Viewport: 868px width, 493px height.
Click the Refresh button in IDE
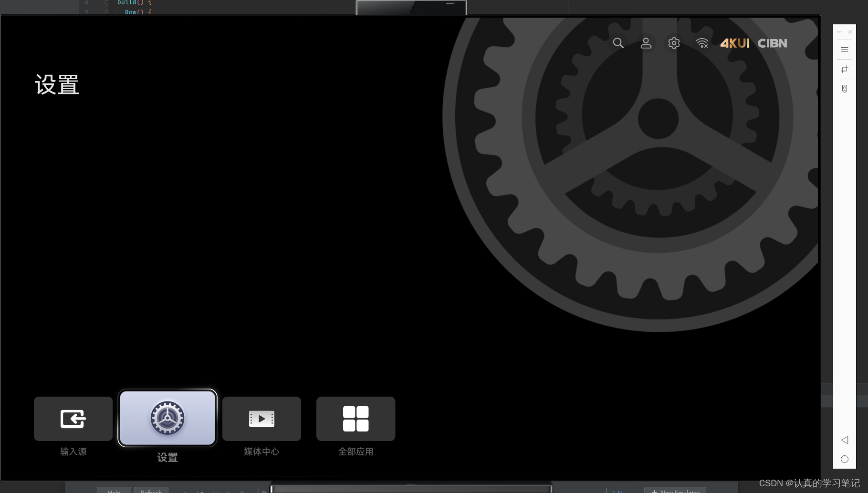151,490
